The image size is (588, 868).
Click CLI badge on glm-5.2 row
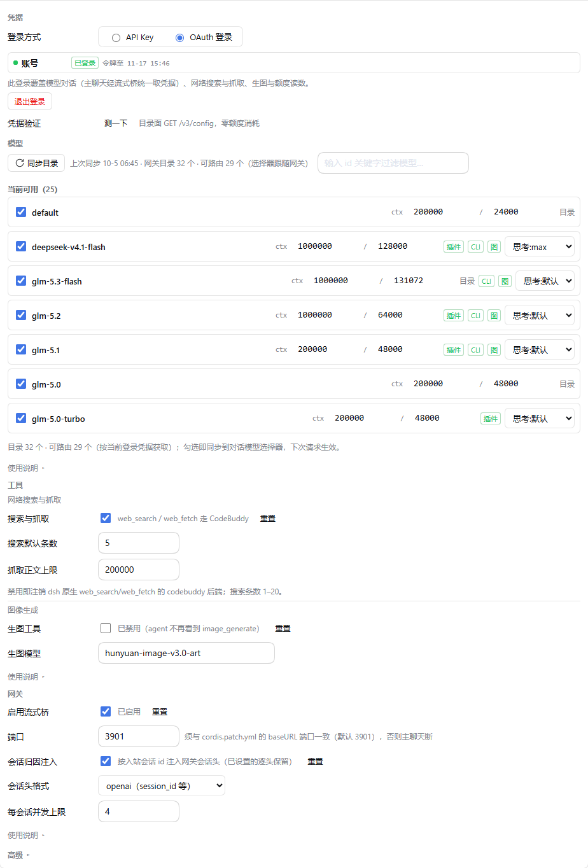[x=475, y=316]
